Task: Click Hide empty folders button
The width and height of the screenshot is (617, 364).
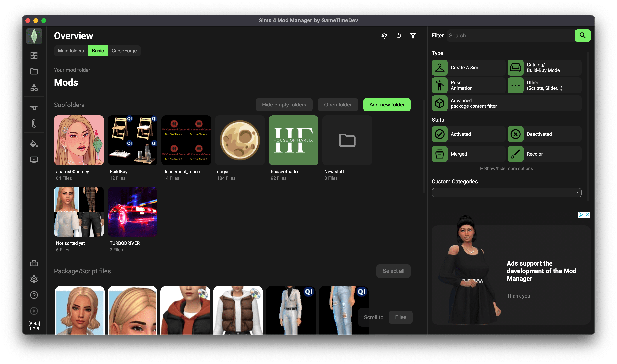Action: pyautogui.click(x=284, y=105)
